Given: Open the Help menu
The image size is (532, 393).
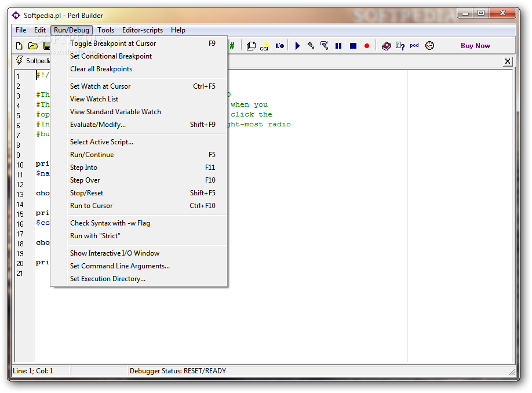Looking at the screenshot, I should pos(178,30).
